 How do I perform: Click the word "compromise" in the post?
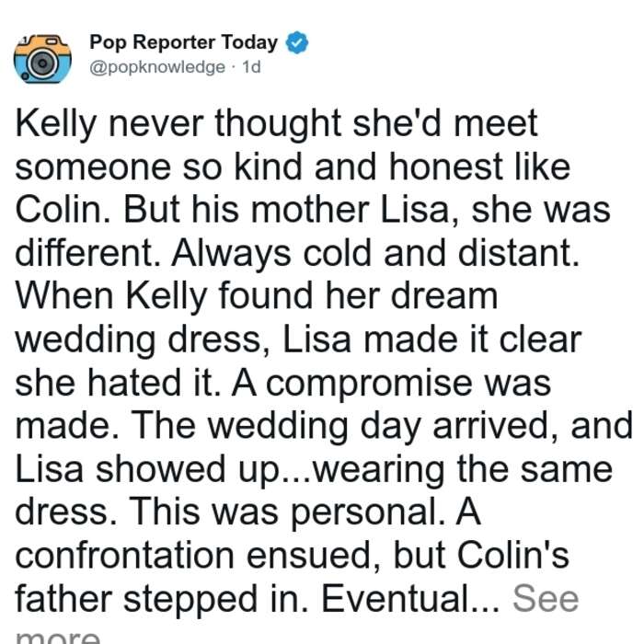[369, 384]
